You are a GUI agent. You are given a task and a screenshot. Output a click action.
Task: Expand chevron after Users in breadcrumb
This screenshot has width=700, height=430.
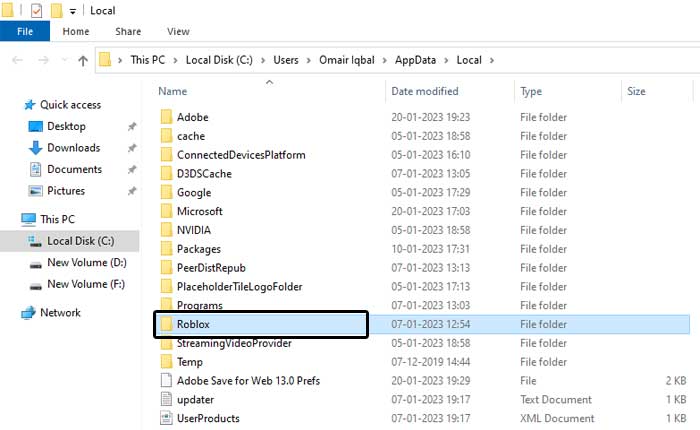point(308,60)
